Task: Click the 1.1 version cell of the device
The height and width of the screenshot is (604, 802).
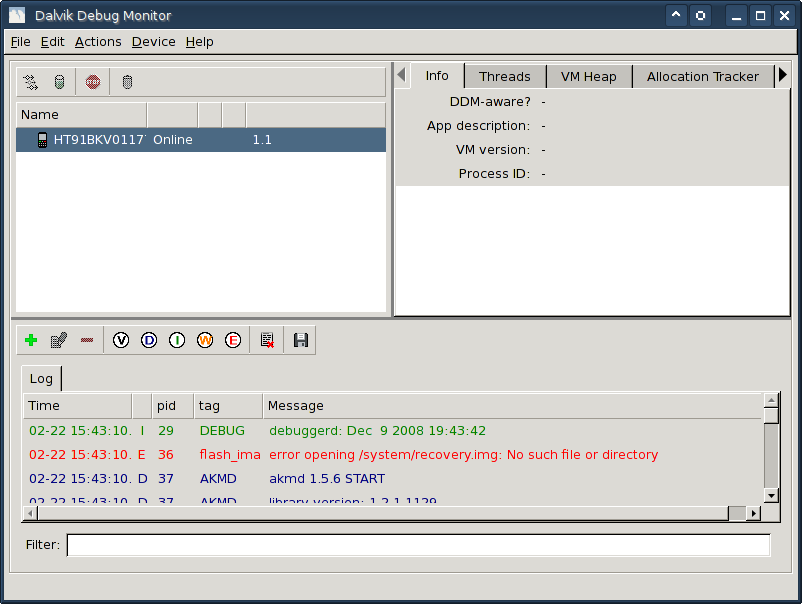Action: pyautogui.click(x=262, y=140)
